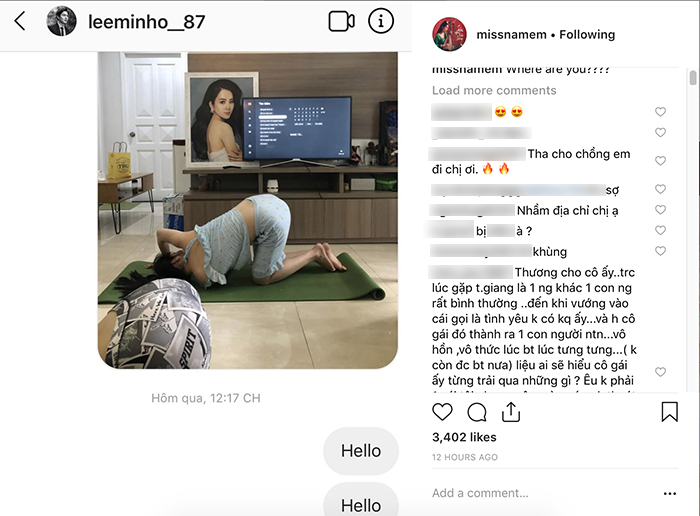Open the conversation info icon
This screenshot has width=700, height=516.
tap(381, 21)
